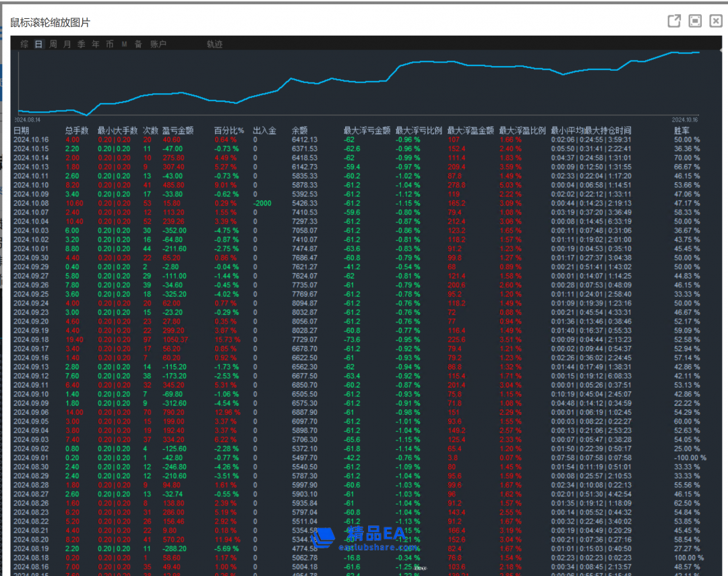Click the 胜率 column header
Screen dimensions: 728x576
click(x=682, y=130)
